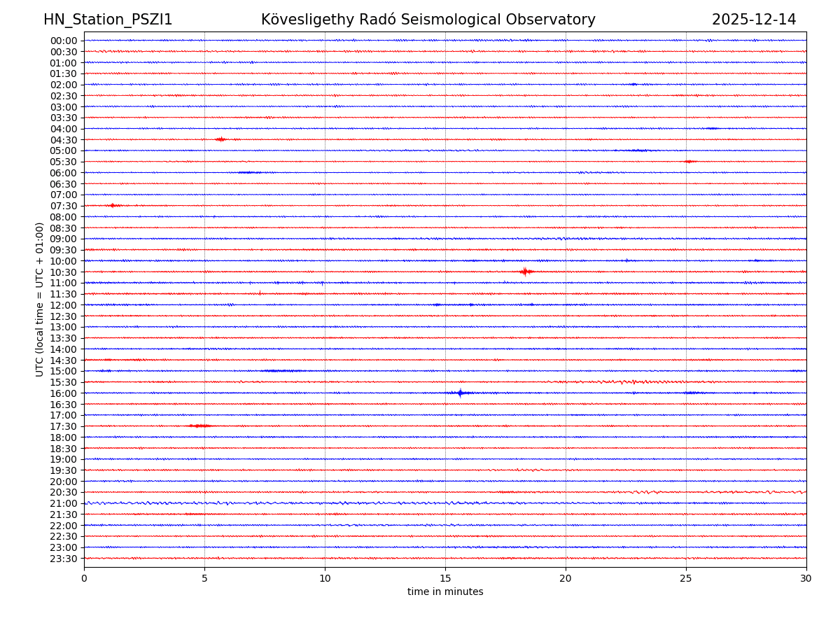
Task: Click the Kövesligethy Radó Seismological Observatory heading
Action: [428, 20]
